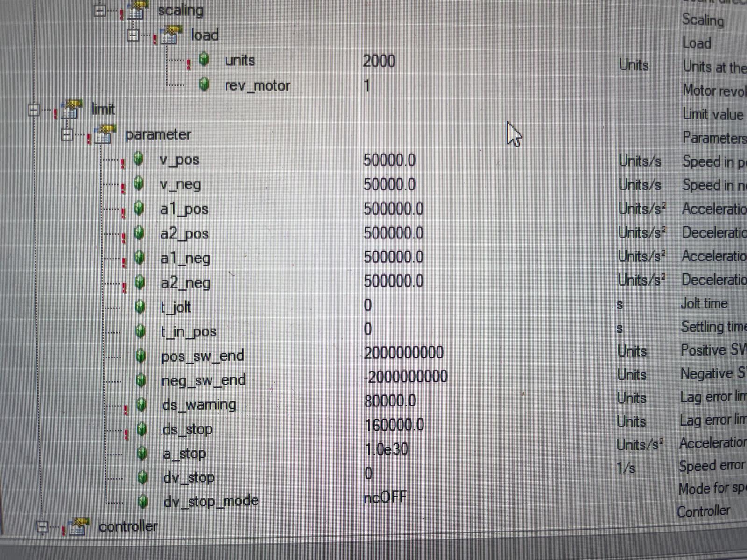Click the green icon beside dv_stop_mode

[x=144, y=501]
